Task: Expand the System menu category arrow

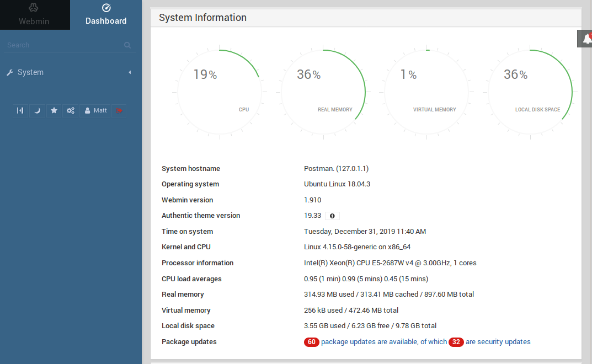Action: tap(130, 72)
